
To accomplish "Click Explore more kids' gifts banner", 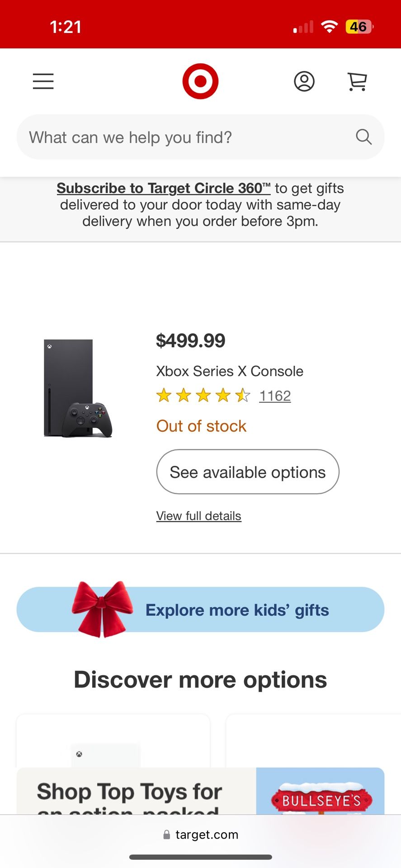I will tap(237, 609).
